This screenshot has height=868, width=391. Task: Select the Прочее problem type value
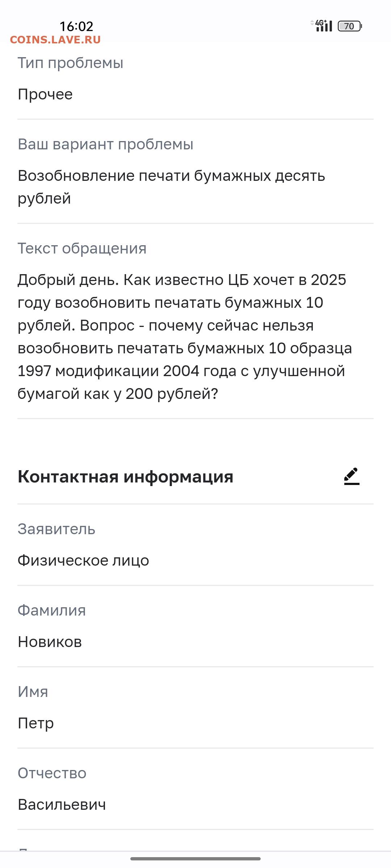[x=45, y=94]
